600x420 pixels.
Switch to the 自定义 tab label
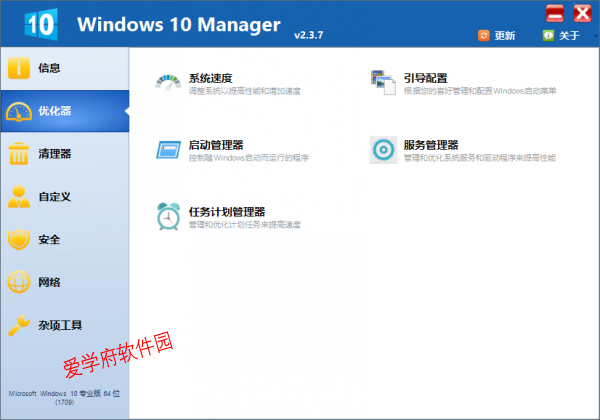click(x=55, y=197)
